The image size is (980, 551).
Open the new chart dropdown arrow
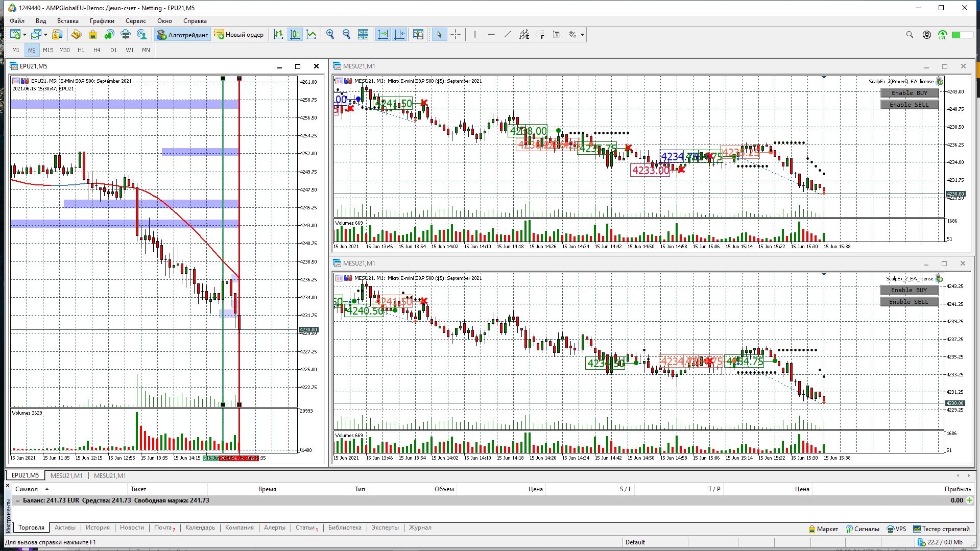(25, 35)
